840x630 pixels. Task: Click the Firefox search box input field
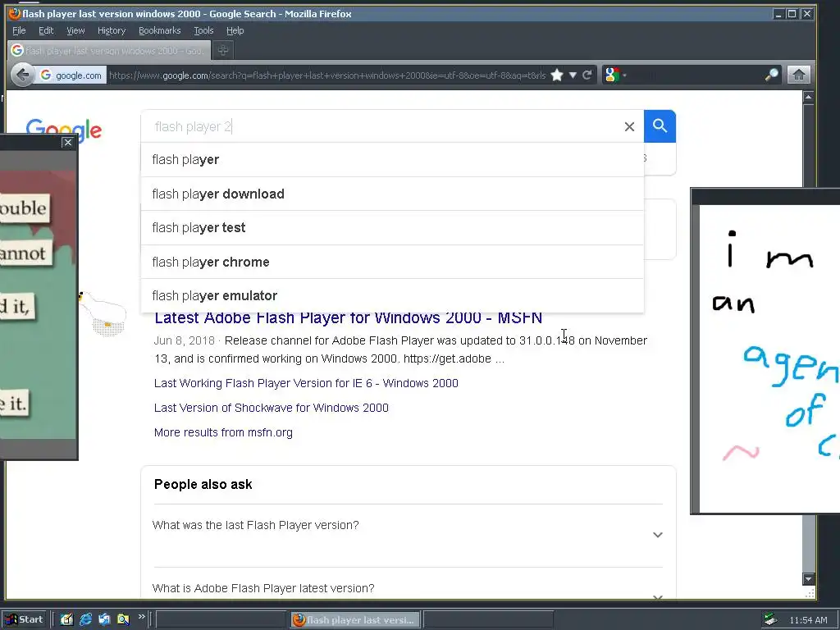tap(696, 75)
